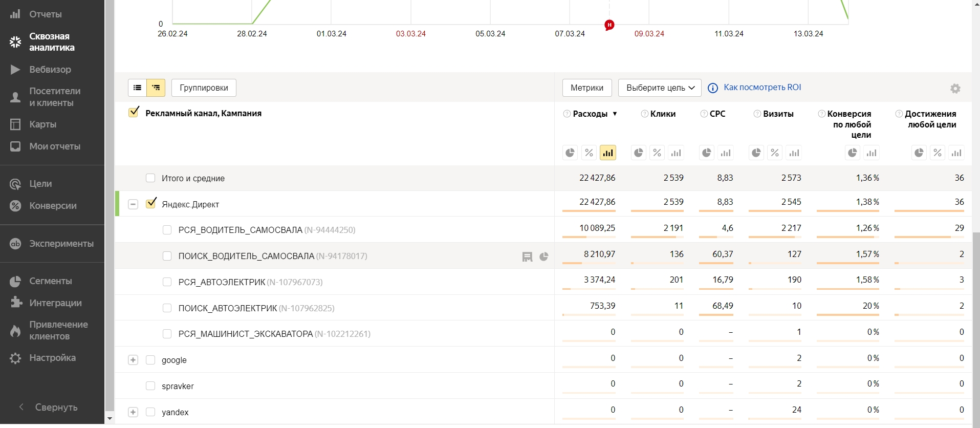The height and width of the screenshot is (428, 980).
Task: Check the РСЯ_ВОДИТЕЛЬ_САМОСВАЛА checkbox
Action: click(167, 230)
